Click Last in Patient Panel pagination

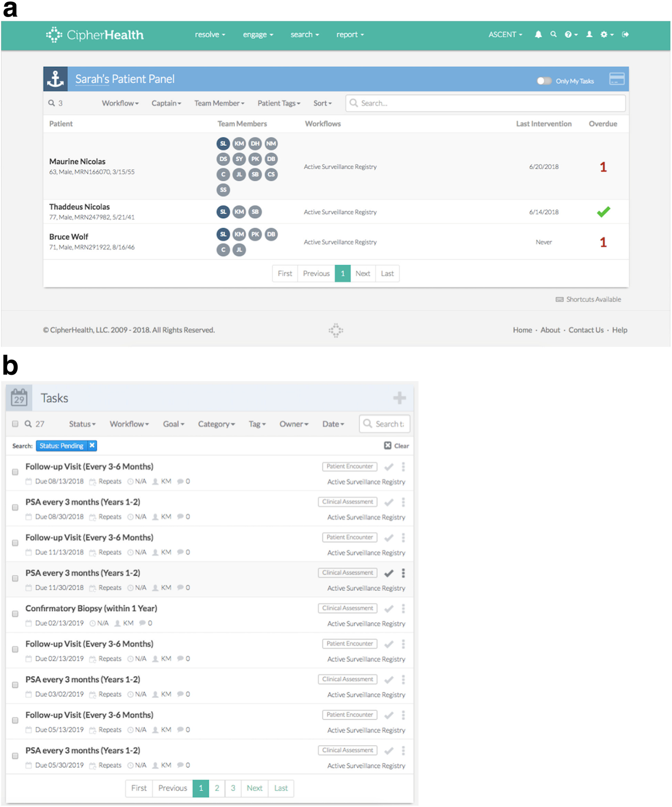pyautogui.click(x=387, y=273)
